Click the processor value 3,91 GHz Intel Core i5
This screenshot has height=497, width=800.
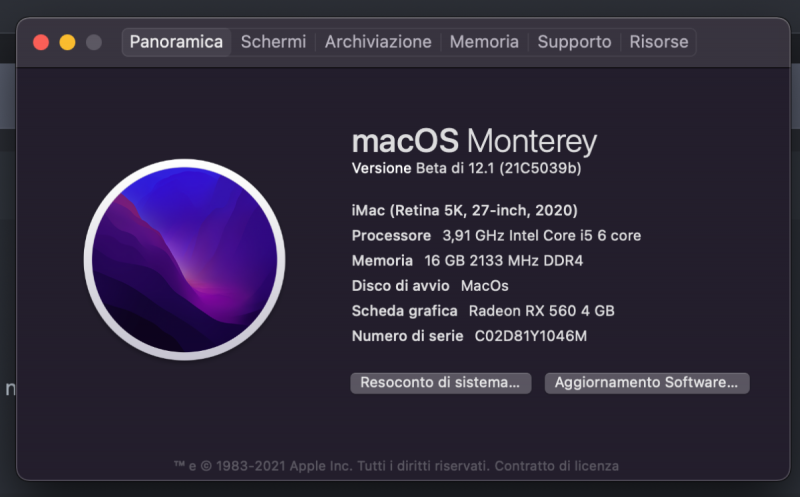click(518, 236)
